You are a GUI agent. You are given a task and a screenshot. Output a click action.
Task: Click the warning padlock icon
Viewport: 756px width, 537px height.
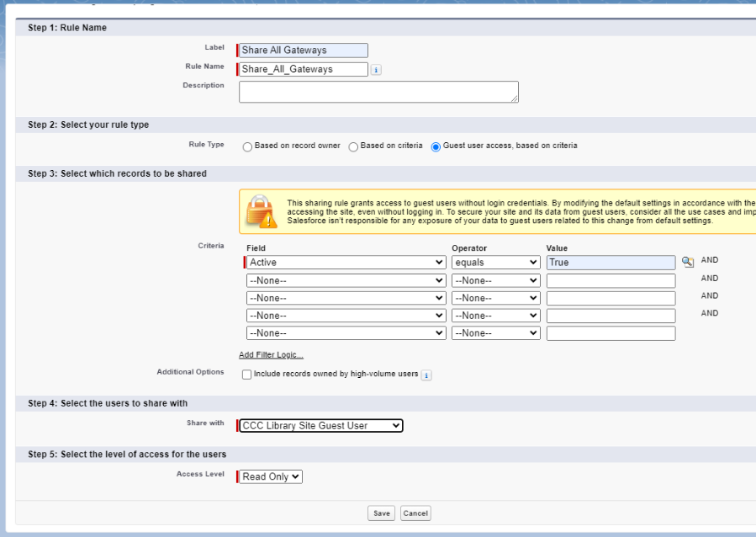pos(260,211)
